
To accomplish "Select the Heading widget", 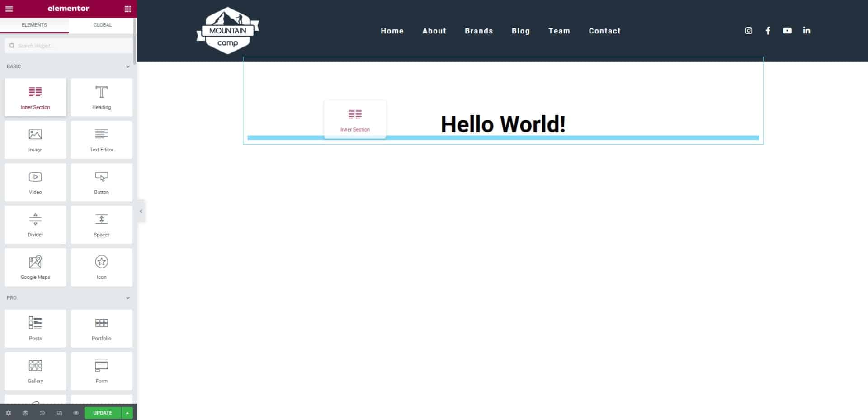I will (x=101, y=97).
